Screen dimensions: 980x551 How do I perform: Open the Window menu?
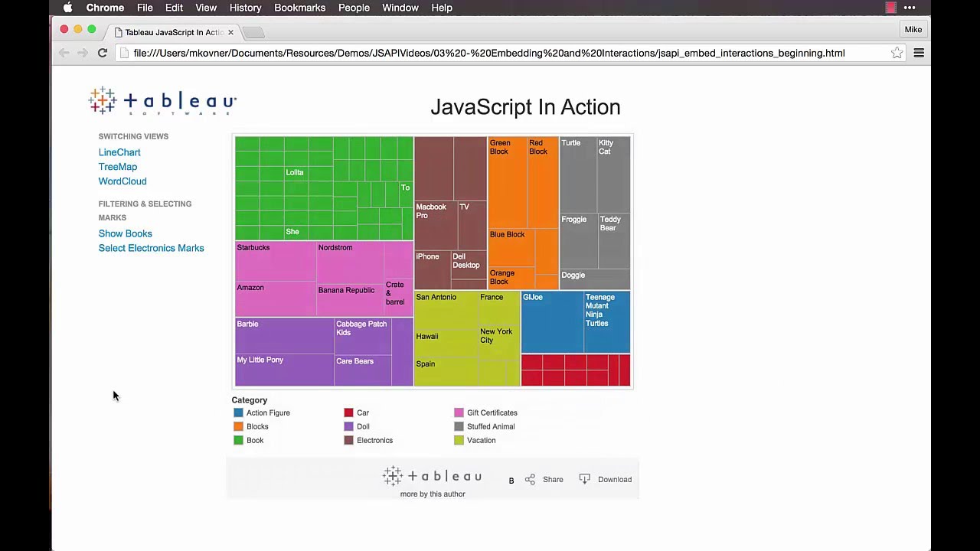coord(400,8)
